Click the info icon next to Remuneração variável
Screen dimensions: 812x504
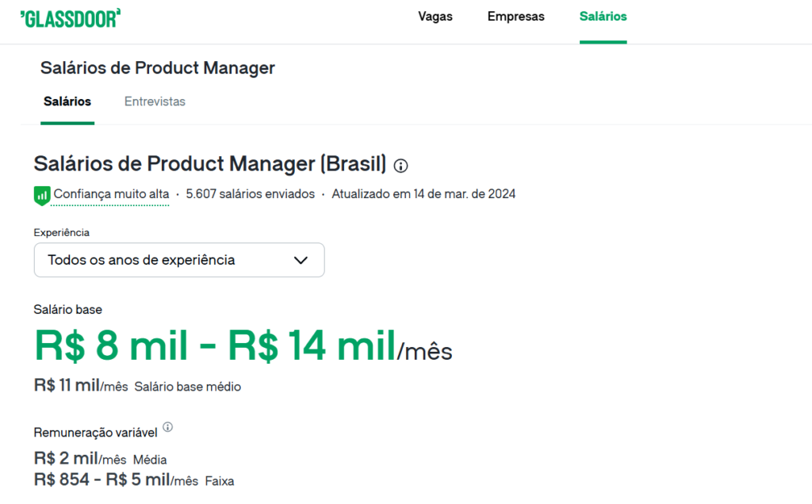click(x=167, y=426)
